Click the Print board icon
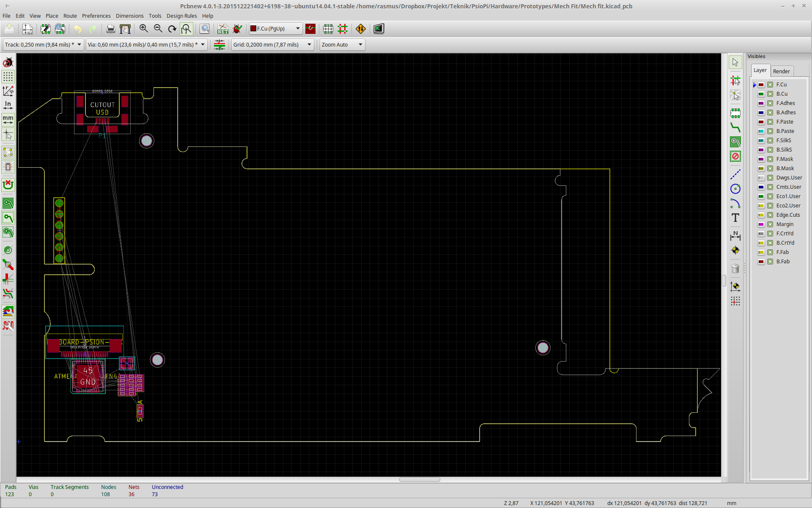 110,29
